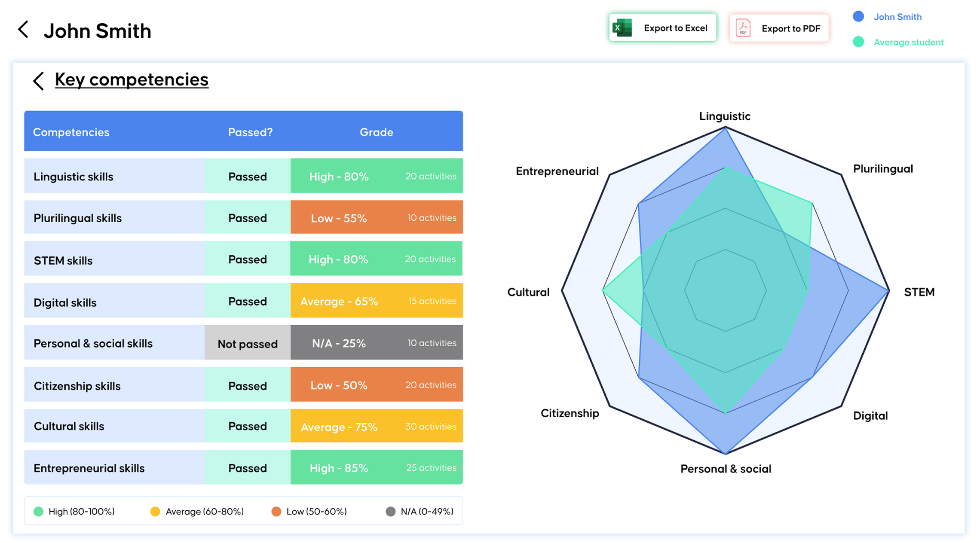Click the PDF icon in the export button
This screenshot has width=980, height=543.
click(x=743, y=28)
